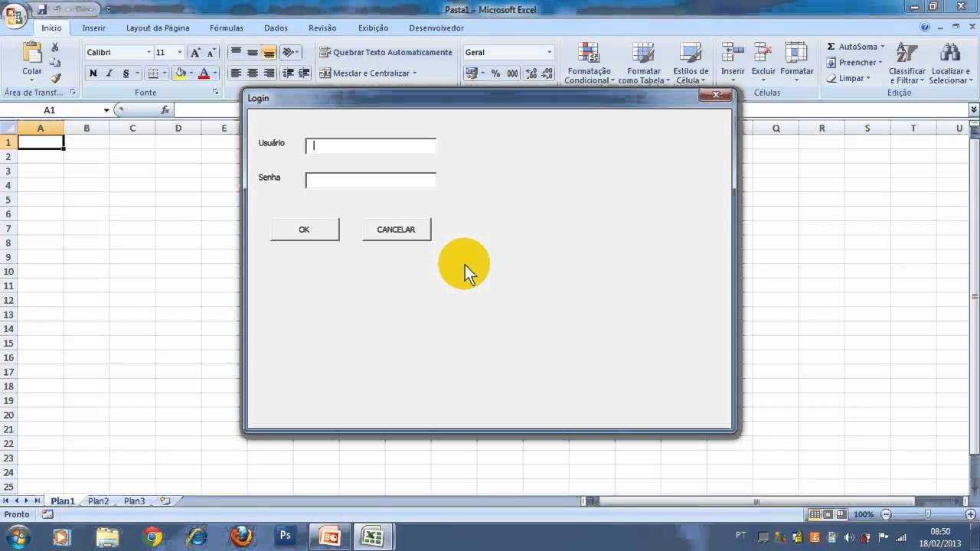This screenshot has width=980, height=551.
Task: Open the Preencher dropdown
Action: 854,63
